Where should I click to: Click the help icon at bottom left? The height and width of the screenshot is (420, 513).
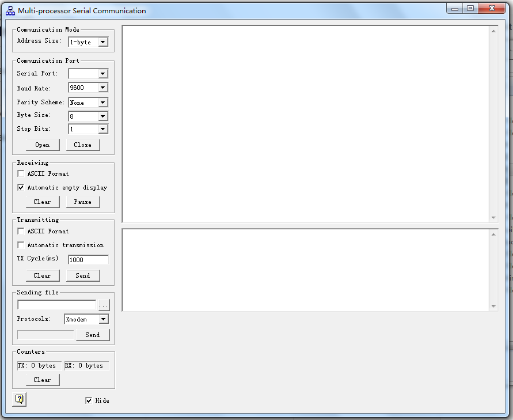click(x=20, y=399)
